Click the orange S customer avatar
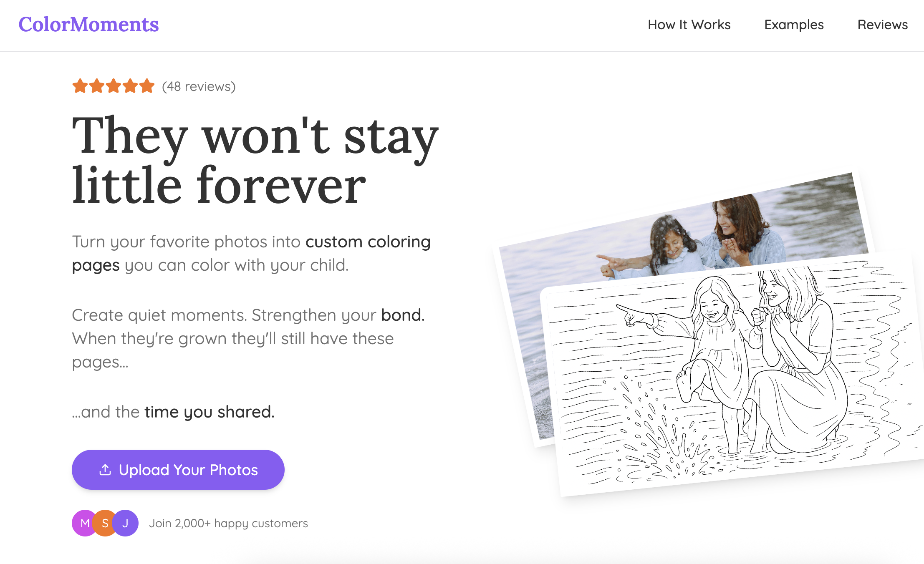The height and width of the screenshot is (564, 924). [x=104, y=523]
